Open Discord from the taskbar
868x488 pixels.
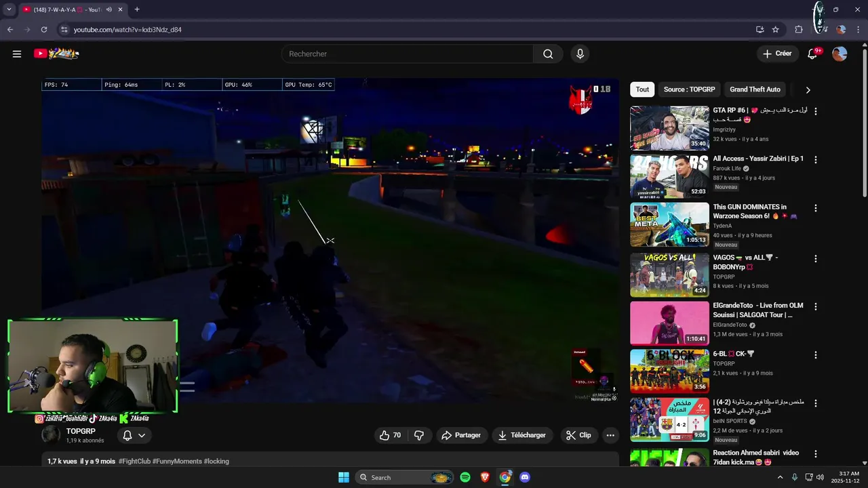tap(524, 477)
